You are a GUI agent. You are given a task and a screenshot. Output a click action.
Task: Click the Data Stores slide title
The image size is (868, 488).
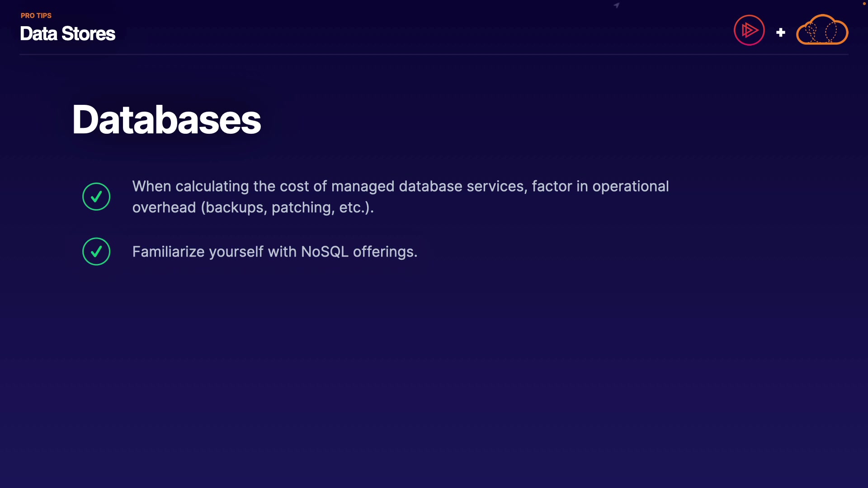coord(68,34)
